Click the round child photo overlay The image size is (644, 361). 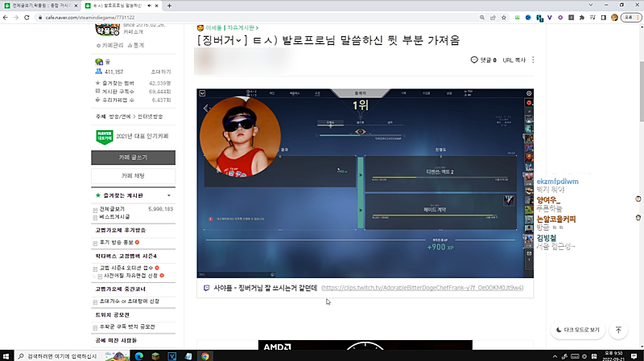240,137
